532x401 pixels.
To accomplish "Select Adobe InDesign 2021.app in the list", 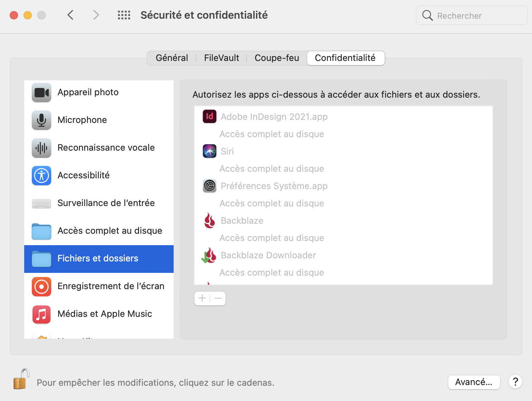I will pyautogui.click(x=274, y=117).
